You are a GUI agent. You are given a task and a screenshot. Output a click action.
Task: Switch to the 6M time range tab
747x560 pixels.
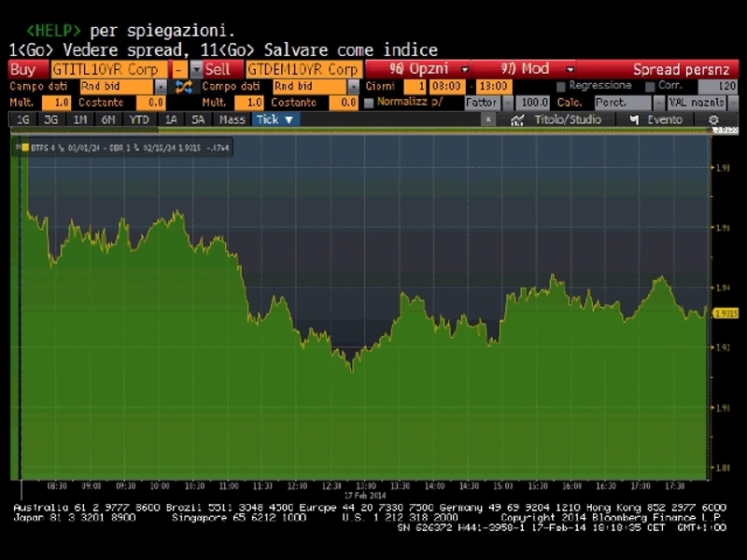tap(109, 119)
